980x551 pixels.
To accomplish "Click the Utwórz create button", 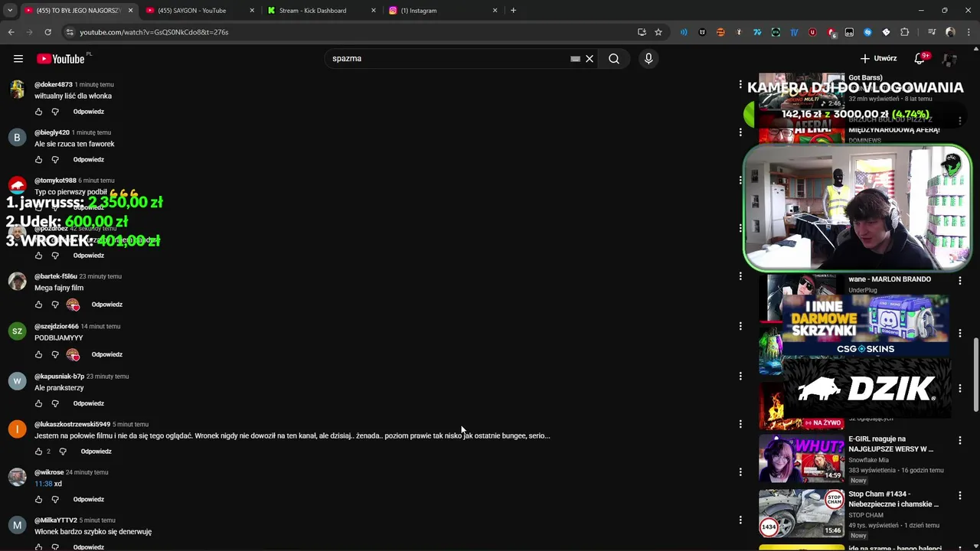I will (878, 58).
